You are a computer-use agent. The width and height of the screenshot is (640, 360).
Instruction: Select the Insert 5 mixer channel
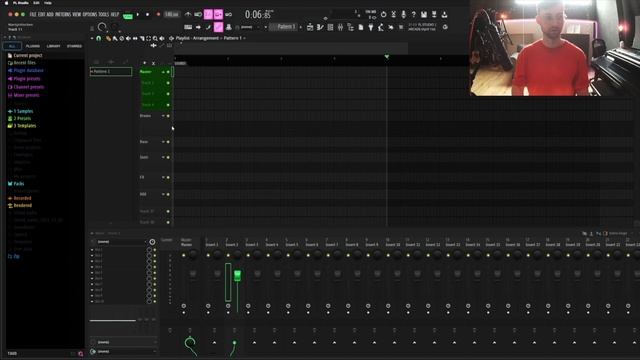291,244
